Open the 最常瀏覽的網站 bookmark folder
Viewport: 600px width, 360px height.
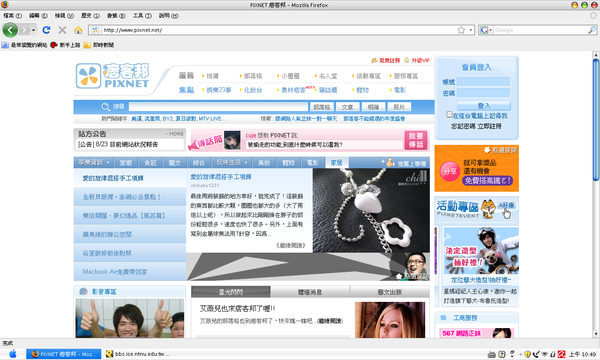click(x=24, y=45)
